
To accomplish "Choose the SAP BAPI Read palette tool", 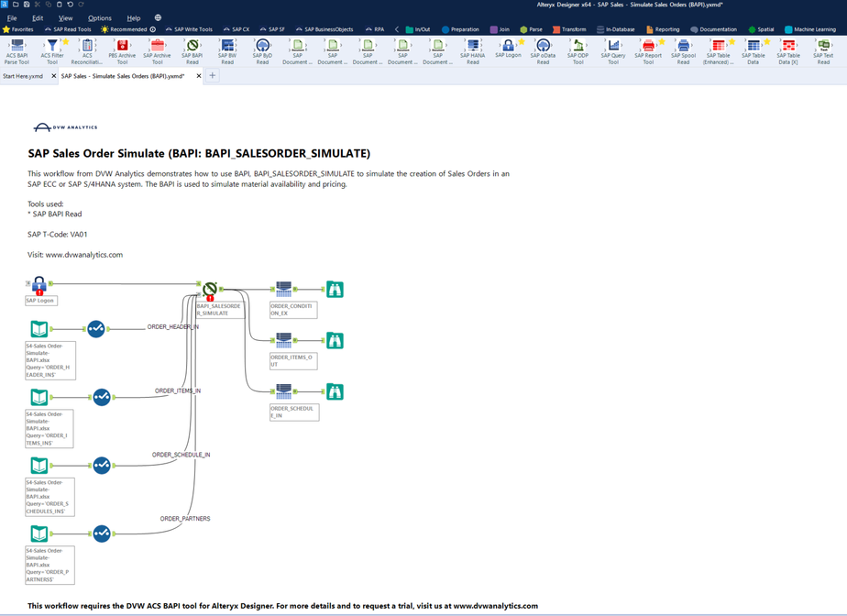I will pyautogui.click(x=192, y=52).
